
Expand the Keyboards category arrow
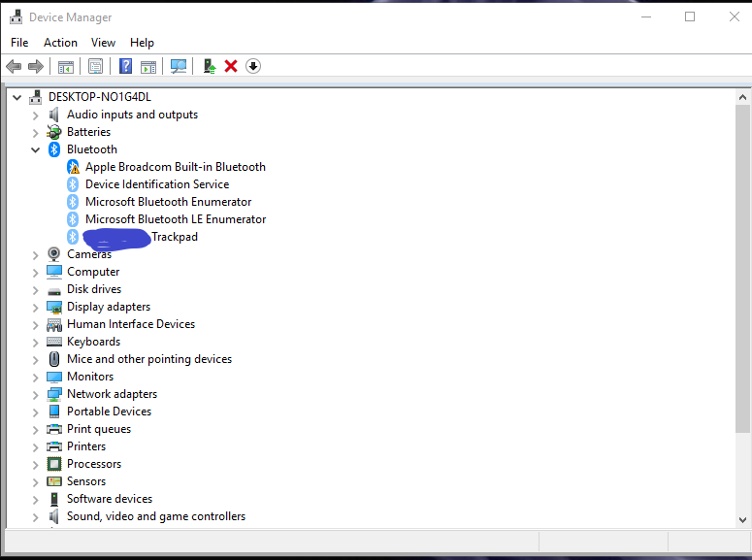(35, 343)
